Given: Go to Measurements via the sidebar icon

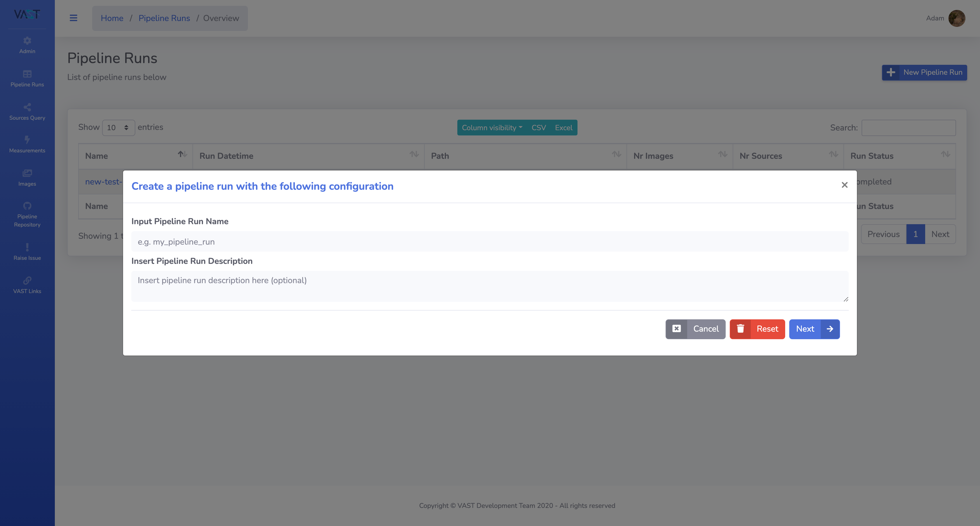Looking at the screenshot, I should 27,144.
